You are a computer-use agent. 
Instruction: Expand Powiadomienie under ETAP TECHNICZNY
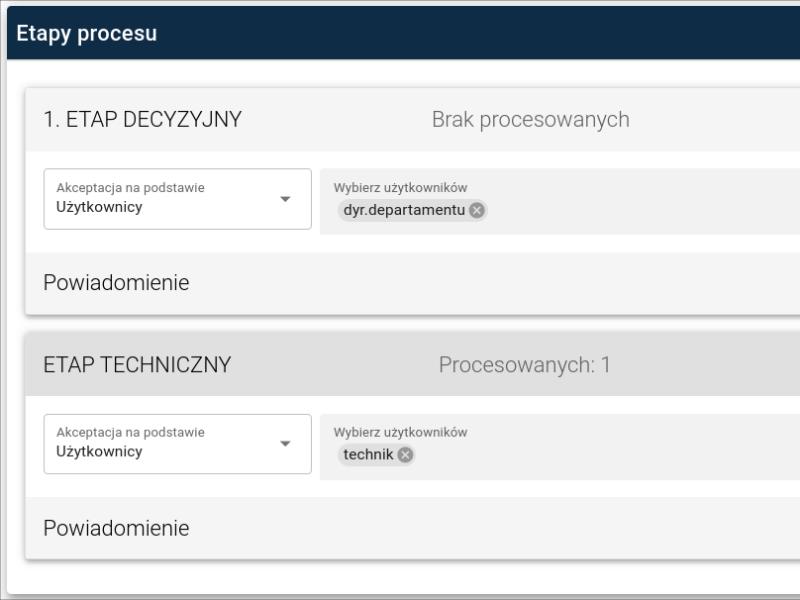(116, 528)
